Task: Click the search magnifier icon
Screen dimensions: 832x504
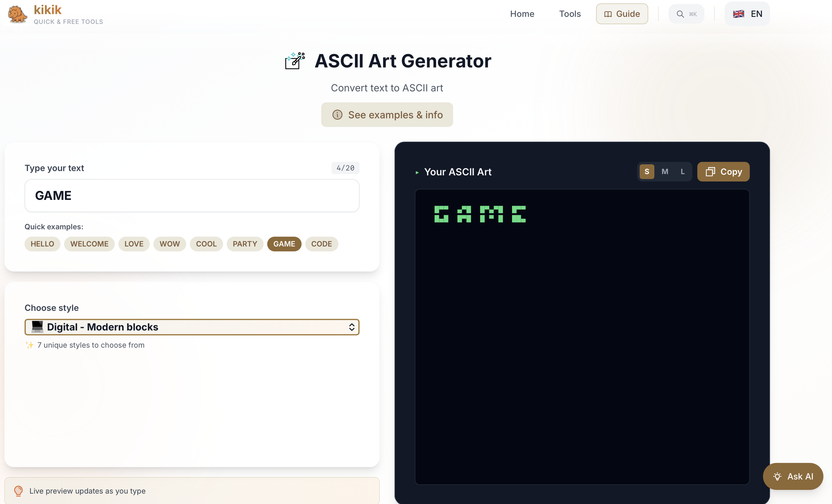Action: [x=680, y=14]
